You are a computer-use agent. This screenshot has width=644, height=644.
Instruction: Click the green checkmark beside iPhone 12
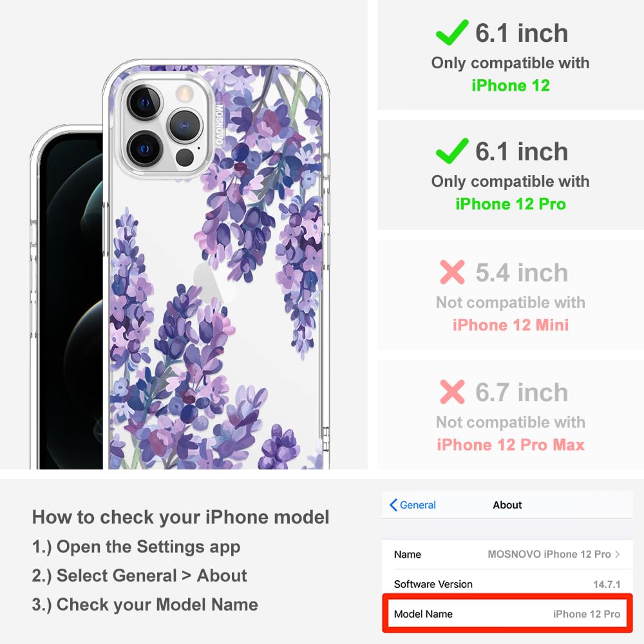(452, 32)
